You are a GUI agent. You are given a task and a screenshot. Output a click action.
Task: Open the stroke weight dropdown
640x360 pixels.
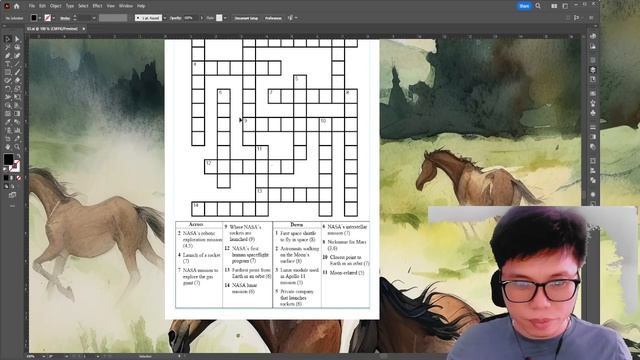tap(94, 18)
